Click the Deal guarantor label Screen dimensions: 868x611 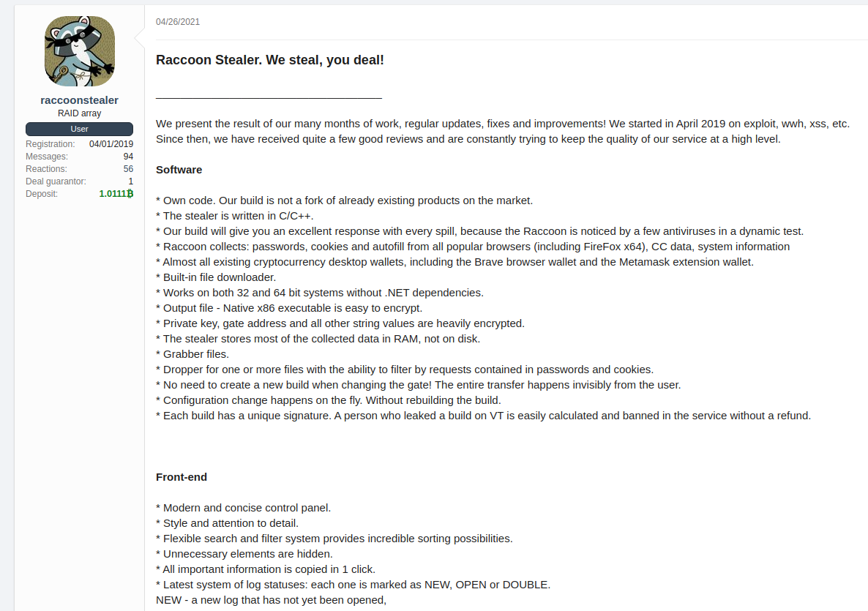pyautogui.click(x=56, y=181)
